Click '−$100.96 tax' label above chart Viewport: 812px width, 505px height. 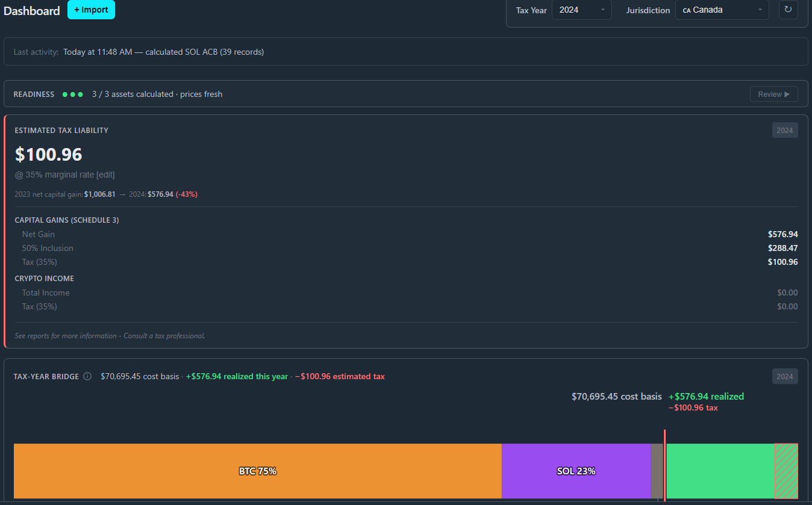point(693,407)
